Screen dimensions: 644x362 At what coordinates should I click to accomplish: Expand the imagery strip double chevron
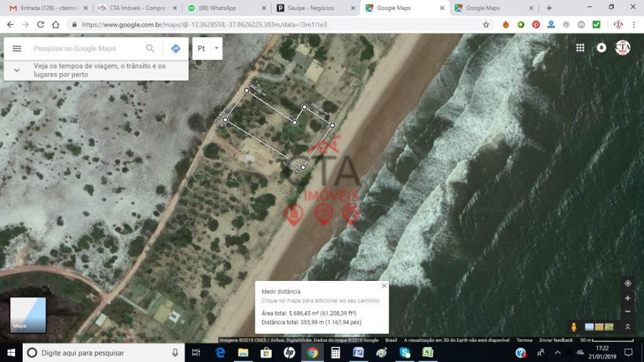(627, 327)
